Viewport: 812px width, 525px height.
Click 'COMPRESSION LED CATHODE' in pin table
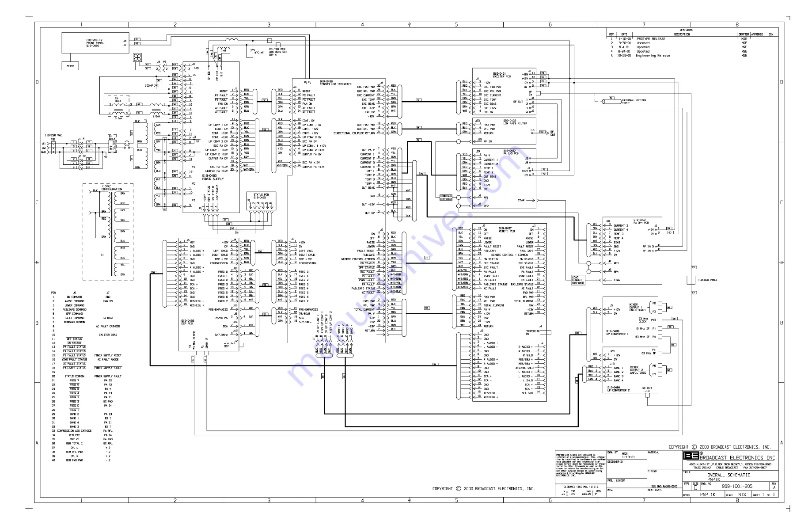coord(74,431)
